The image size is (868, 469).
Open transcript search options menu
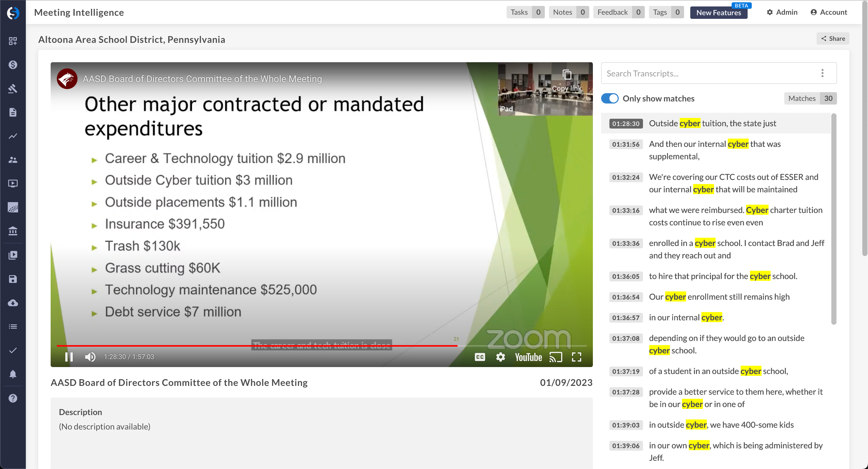823,73
